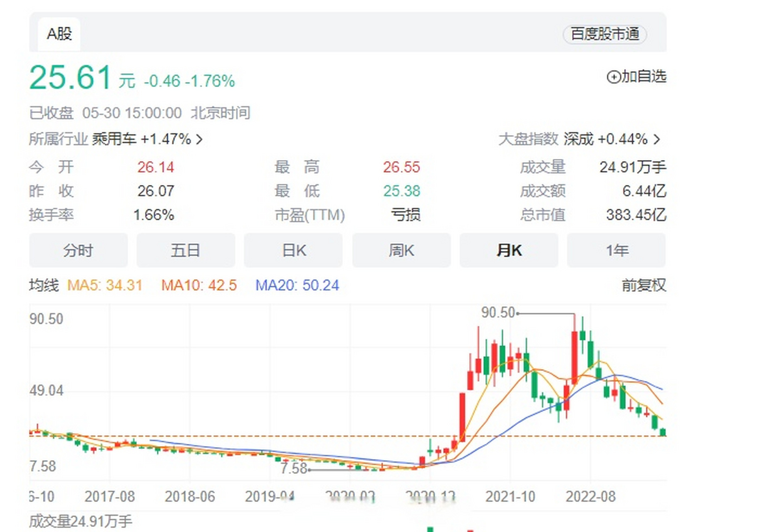
Task: Click the 月K monthly chart button
Action: tap(509, 250)
